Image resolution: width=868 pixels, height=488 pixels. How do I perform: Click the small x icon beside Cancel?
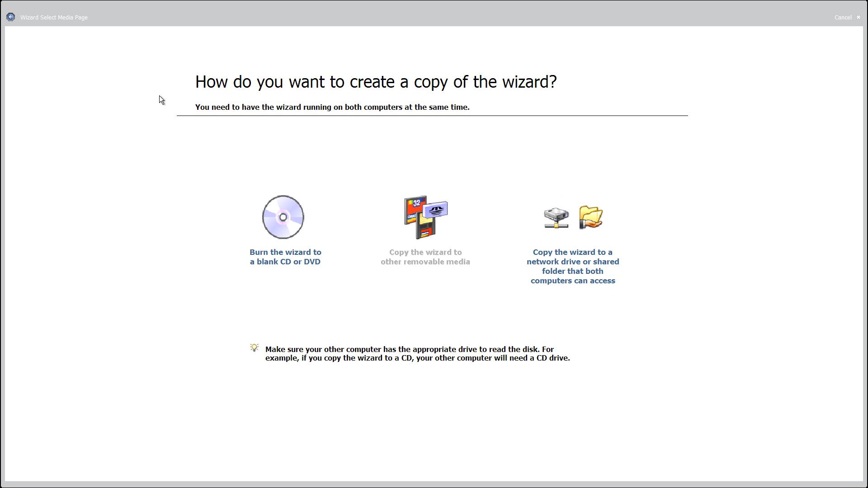pyautogui.click(x=858, y=17)
